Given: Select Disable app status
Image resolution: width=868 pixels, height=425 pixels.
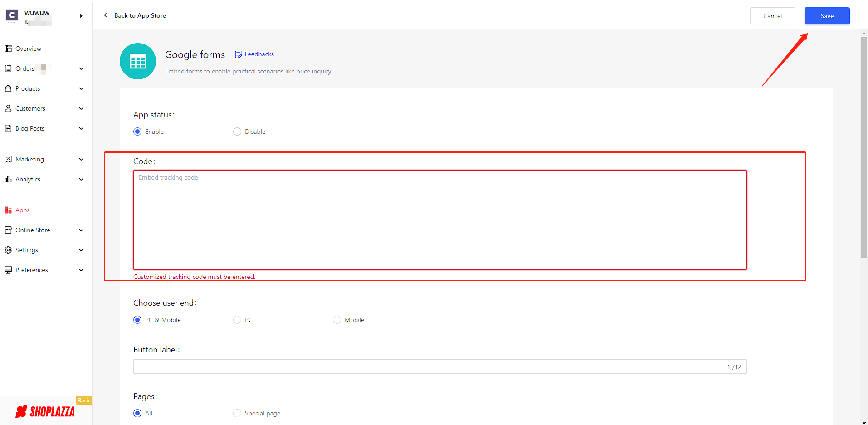Looking at the screenshot, I should click(x=237, y=132).
